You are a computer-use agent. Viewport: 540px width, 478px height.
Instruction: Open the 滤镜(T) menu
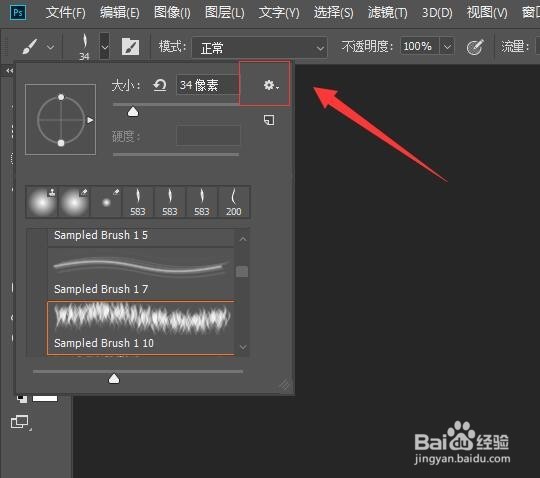pos(387,13)
